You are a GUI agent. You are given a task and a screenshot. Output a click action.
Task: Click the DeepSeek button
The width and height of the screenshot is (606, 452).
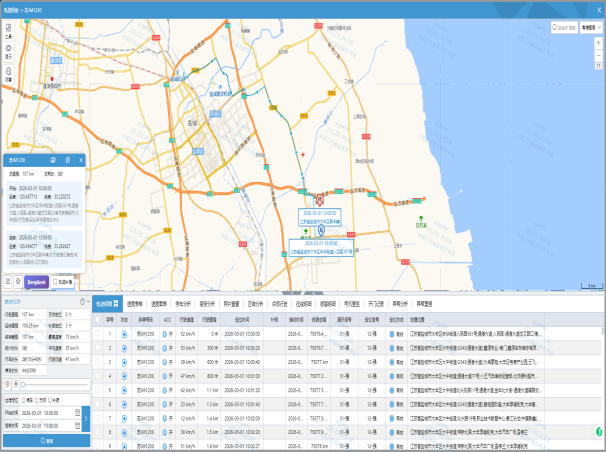(x=36, y=283)
